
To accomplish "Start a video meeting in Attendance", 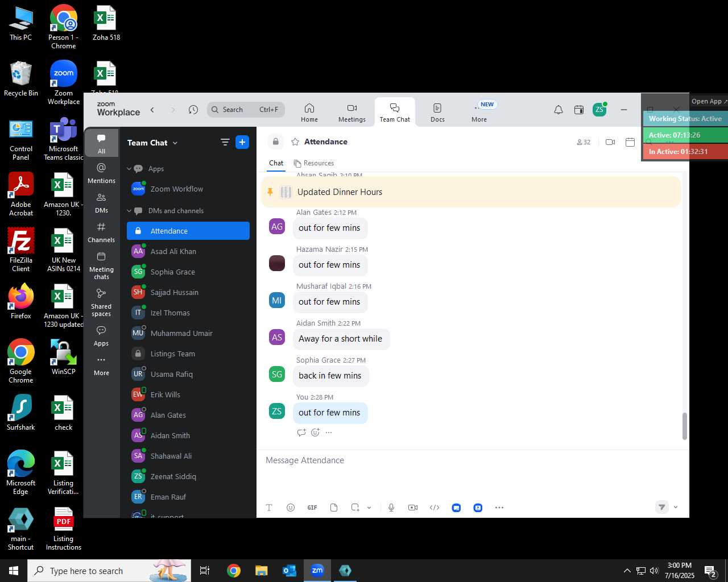I will (x=610, y=142).
